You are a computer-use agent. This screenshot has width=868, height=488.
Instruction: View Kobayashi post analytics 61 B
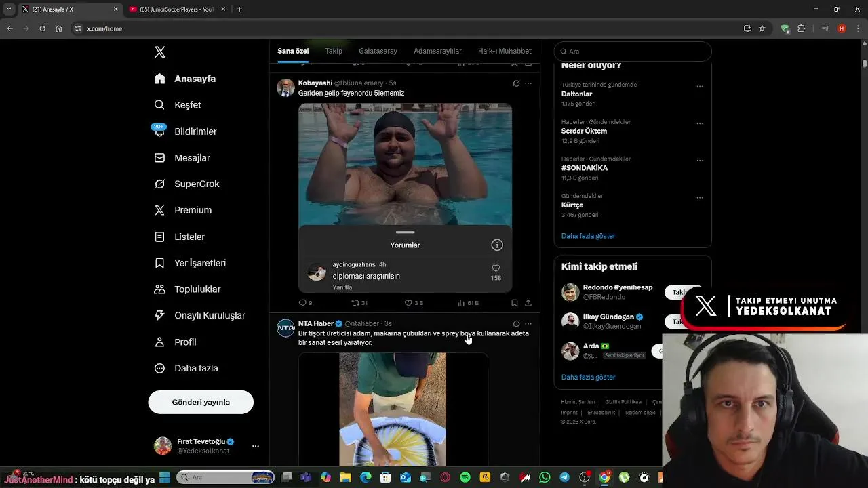click(468, 303)
